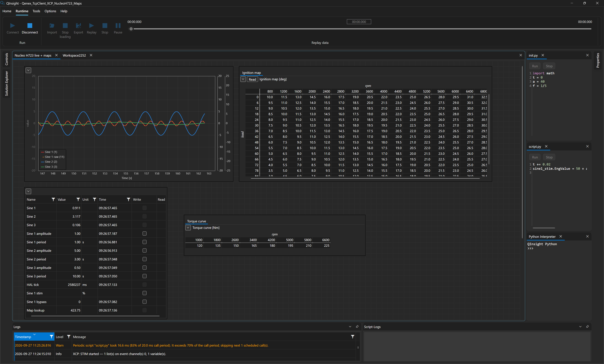
Task: Filter the Name column in variable table
Action: point(53,199)
